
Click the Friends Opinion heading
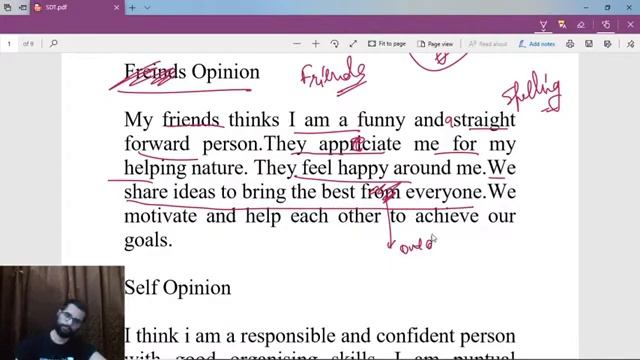click(x=192, y=72)
